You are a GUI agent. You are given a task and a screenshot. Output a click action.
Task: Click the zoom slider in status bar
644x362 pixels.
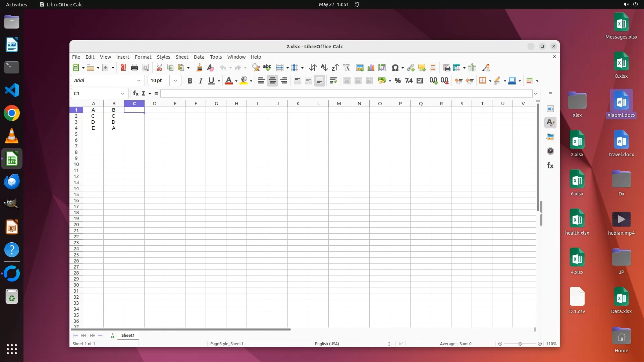pos(520,344)
